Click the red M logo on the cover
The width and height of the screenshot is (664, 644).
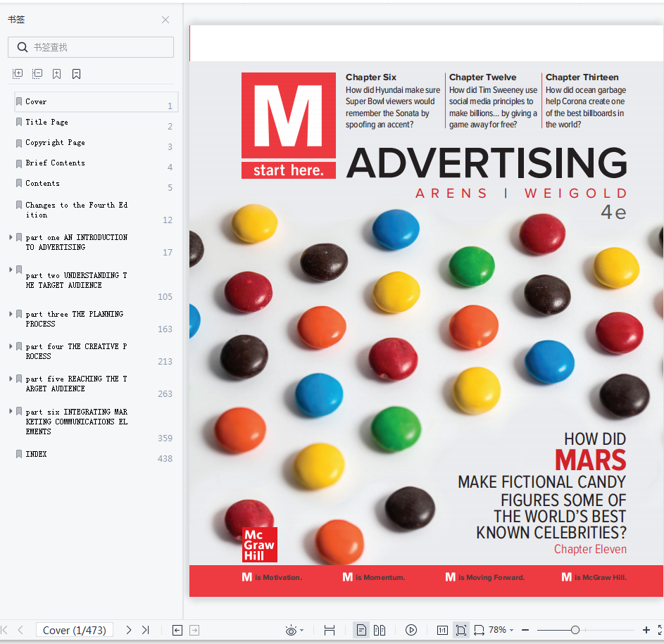(x=289, y=115)
